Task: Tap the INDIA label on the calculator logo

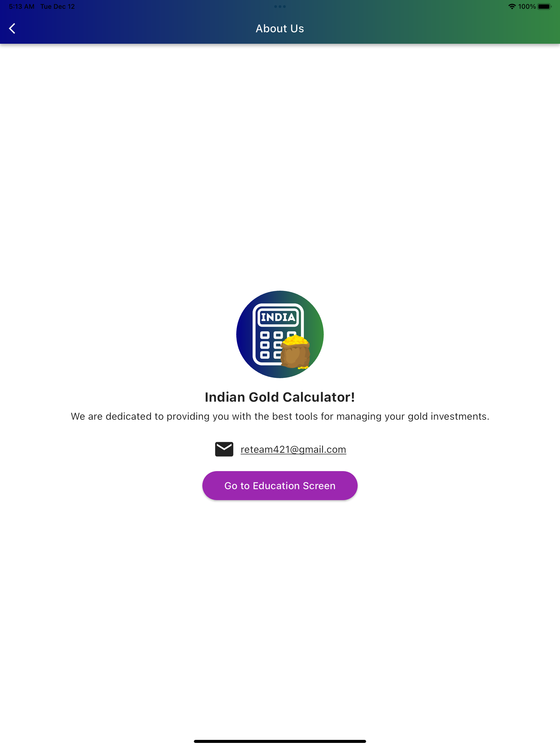Action: click(x=278, y=317)
